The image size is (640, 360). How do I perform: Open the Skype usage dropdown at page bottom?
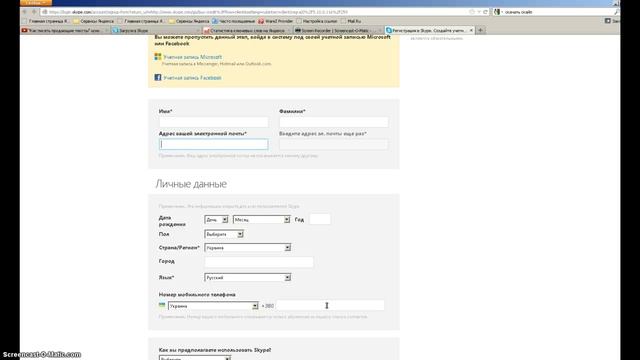point(195,358)
